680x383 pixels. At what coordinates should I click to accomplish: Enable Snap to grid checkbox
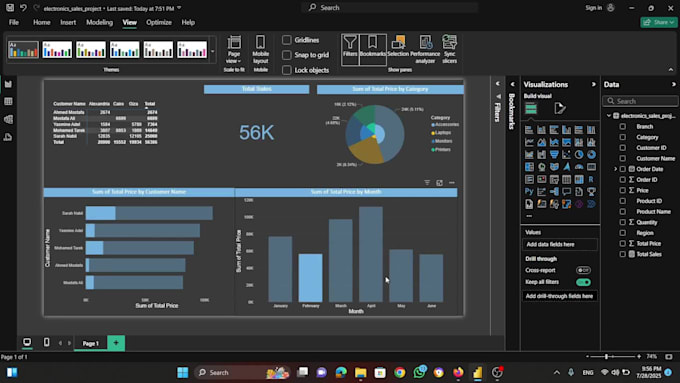(x=287, y=55)
